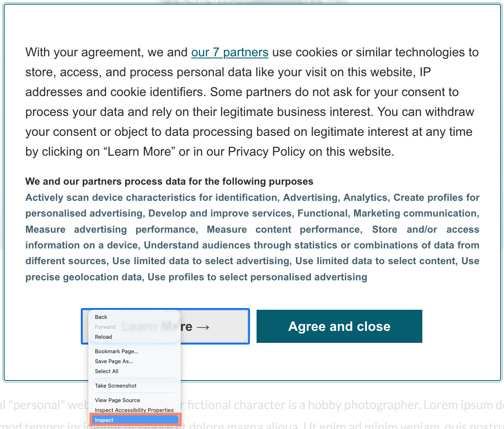Select Inspect Accessibility Properties menu item
The height and width of the screenshot is (429, 504).
tap(134, 410)
